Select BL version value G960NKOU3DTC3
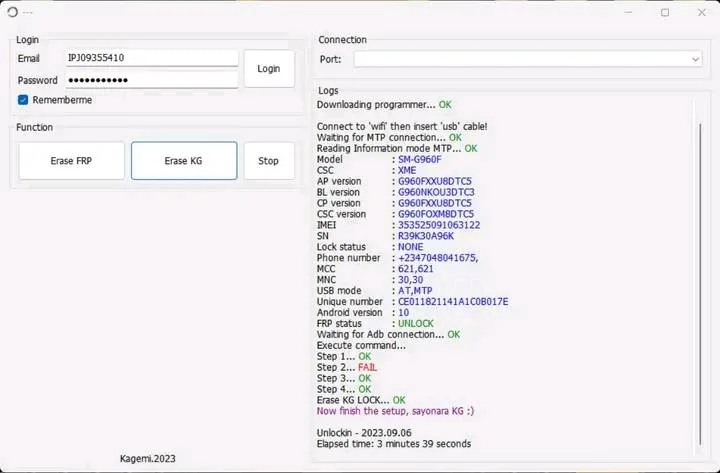720x473 pixels. coord(436,192)
